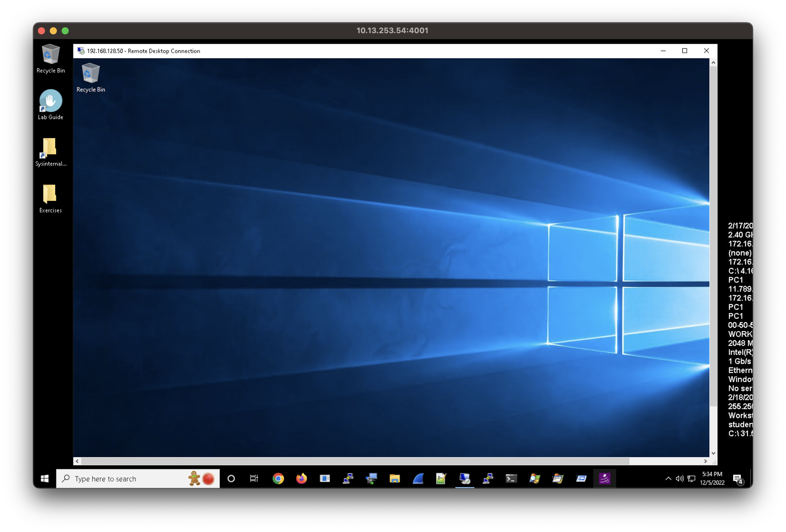The height and width of the screenshot is (532, 786).
Task: Select the Sysinternals folder shortcut
Action: click(x=51, y=152)
